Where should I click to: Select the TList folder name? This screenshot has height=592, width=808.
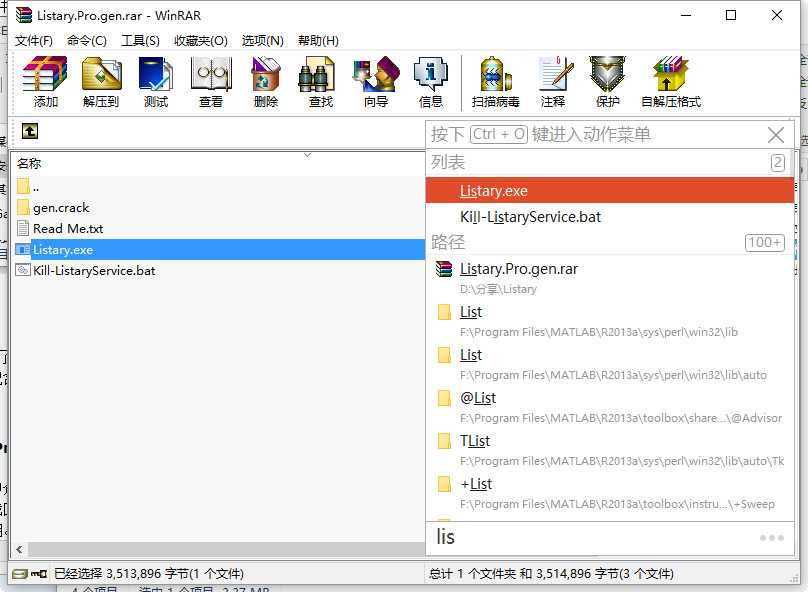(475, 441)
